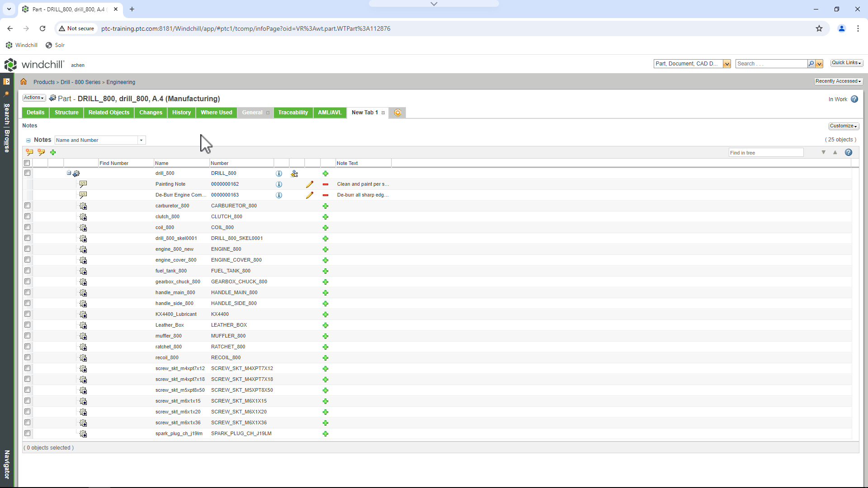This screenshot has height=488, width=868.
Task: Remove the De-Burr Engine note
Action: 325,195
